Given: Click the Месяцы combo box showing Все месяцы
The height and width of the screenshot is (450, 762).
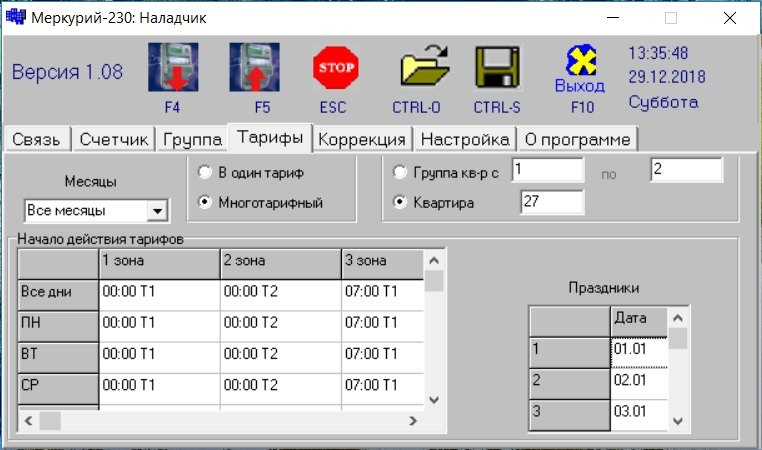Looking at the screenshot, I should coord(96,211).
